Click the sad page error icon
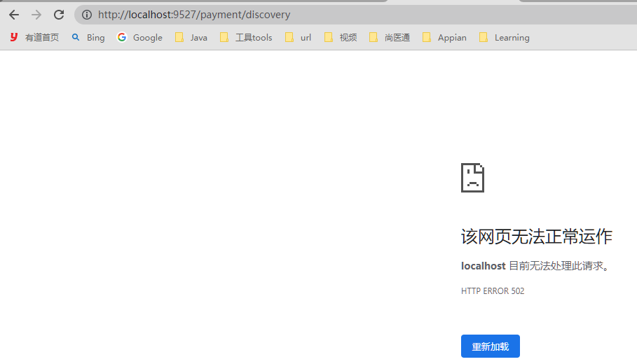637x364 pixels. (472, 178)
